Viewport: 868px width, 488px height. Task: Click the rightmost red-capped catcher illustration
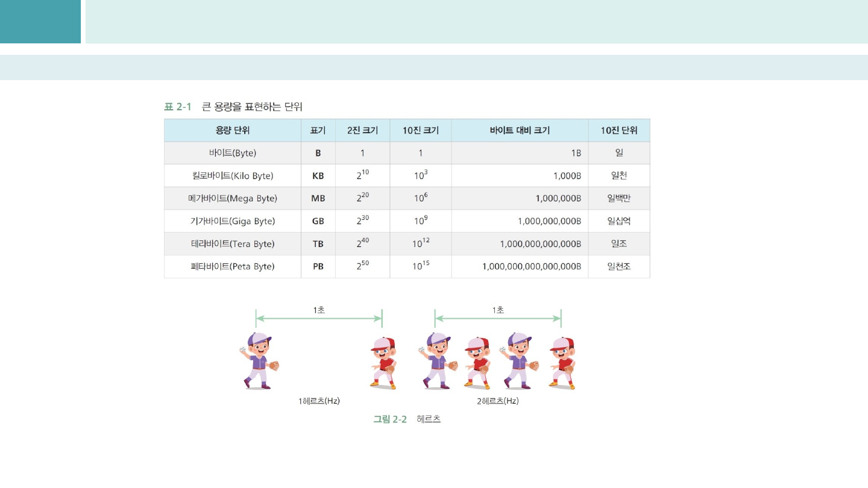(562, 362)
